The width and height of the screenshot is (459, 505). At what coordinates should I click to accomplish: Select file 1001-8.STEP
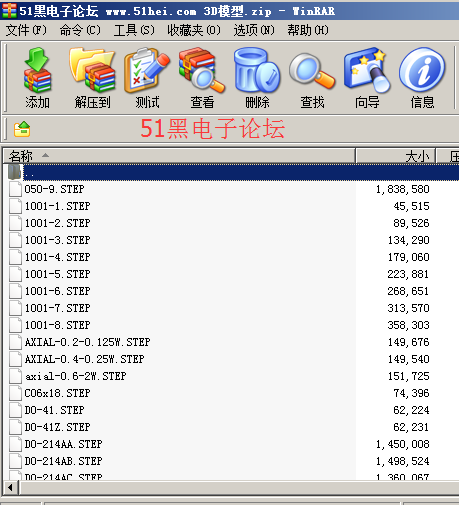pos(57,325)
